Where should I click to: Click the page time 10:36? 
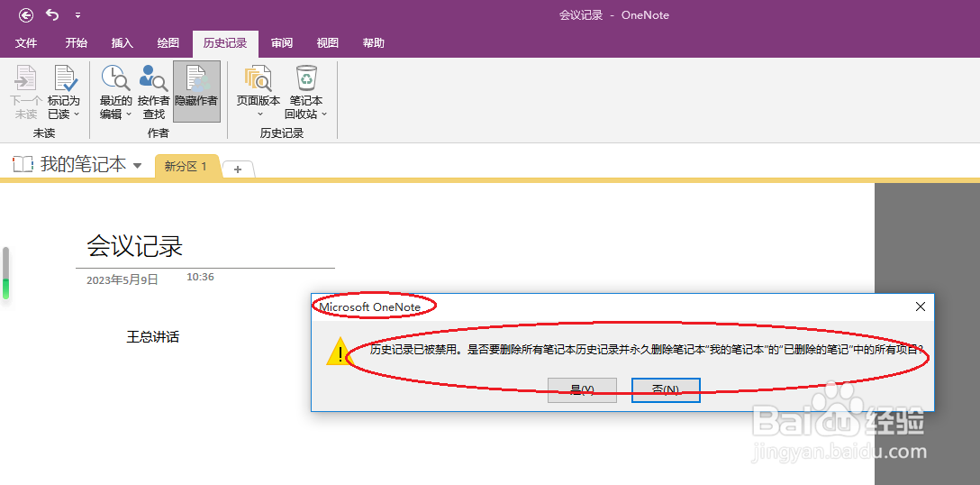[200, 277]
